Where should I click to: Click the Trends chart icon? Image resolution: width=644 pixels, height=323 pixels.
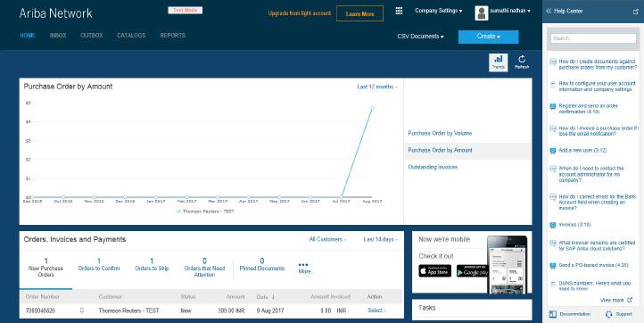pos(499,62)
